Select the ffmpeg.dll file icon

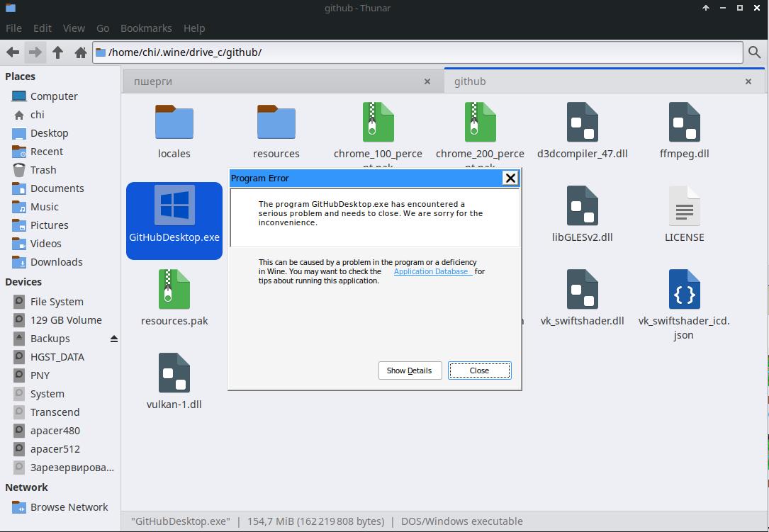point(684,122)
